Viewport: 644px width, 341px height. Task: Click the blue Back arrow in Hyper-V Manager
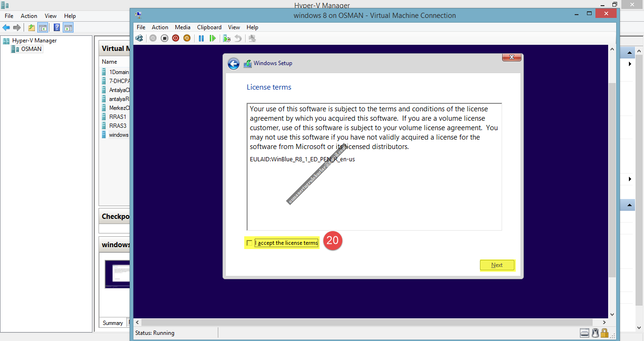point(6,27)
